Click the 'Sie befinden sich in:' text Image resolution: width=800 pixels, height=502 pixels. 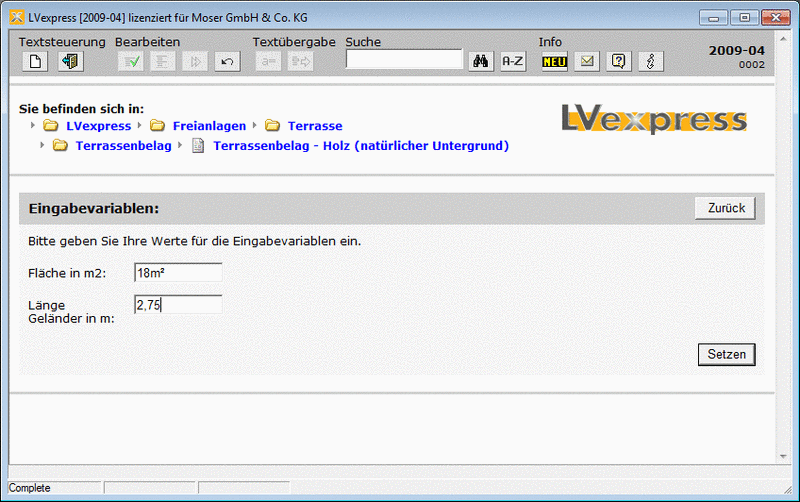pos(82,109)
